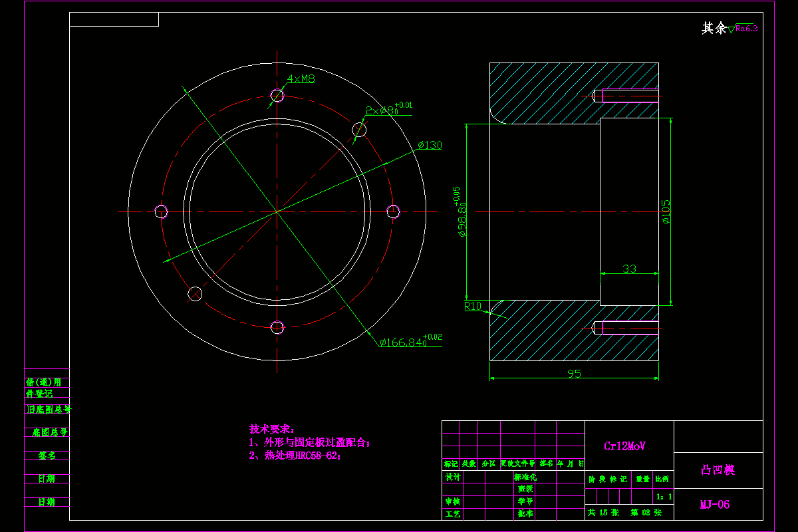Select the scale value '1:1'
This screenshot has width=798, height=532.
pyautogui.click(x=664, y=497)
